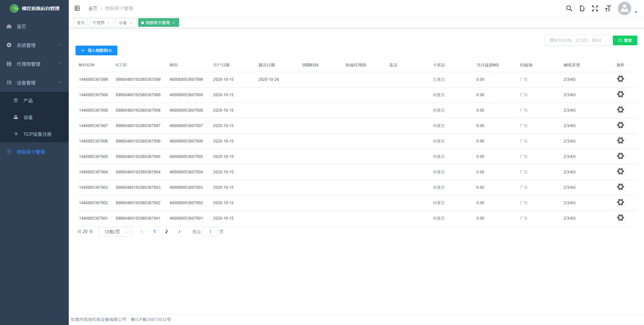Click the gear icon for MSISDN 1440805367899
Image resolution: width=644 pixels, height=325 pixels.
coord(621,79)
